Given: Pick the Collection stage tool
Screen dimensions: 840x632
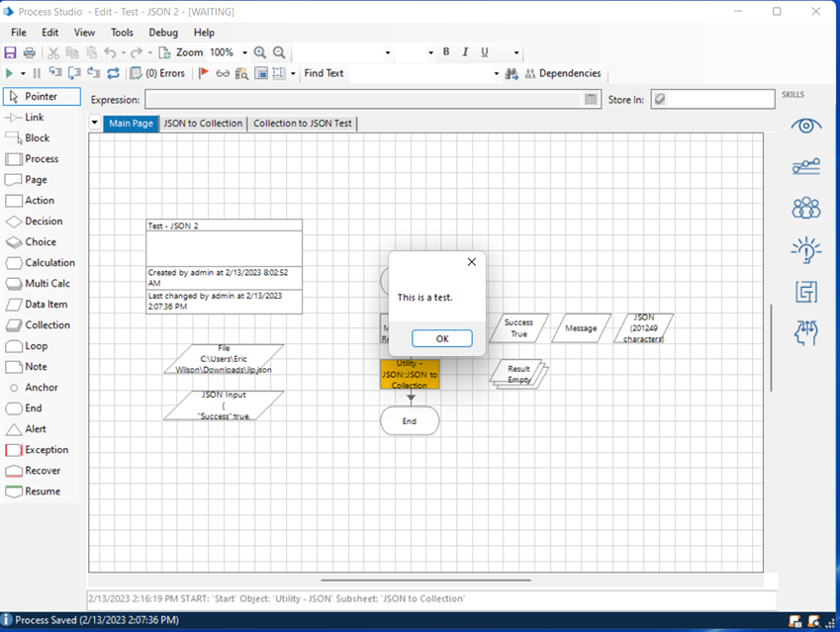Looking at the screenshot, I should point(38,325).
